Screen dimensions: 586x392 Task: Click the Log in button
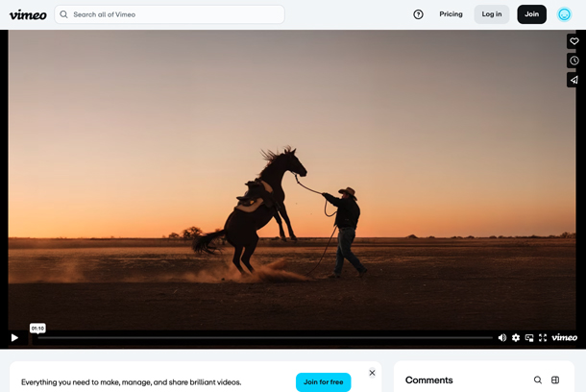pyautogui.click(x=492, y=14)
